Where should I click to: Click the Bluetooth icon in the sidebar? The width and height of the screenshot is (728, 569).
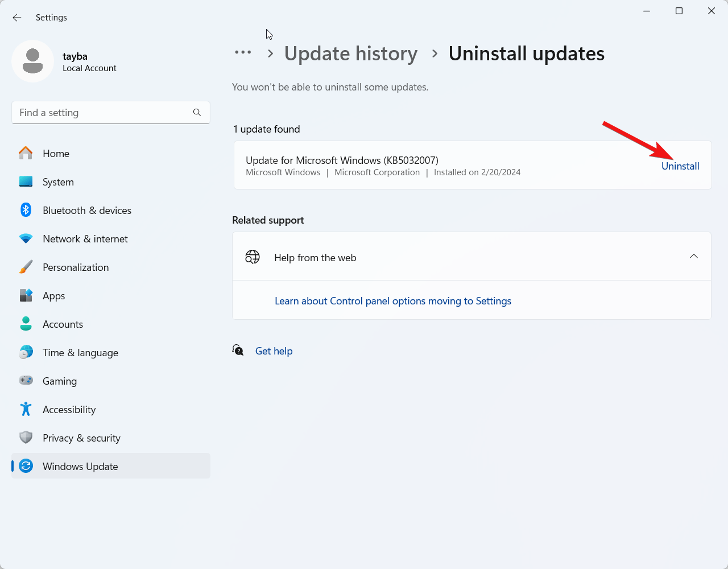click(x=26, y=210)
